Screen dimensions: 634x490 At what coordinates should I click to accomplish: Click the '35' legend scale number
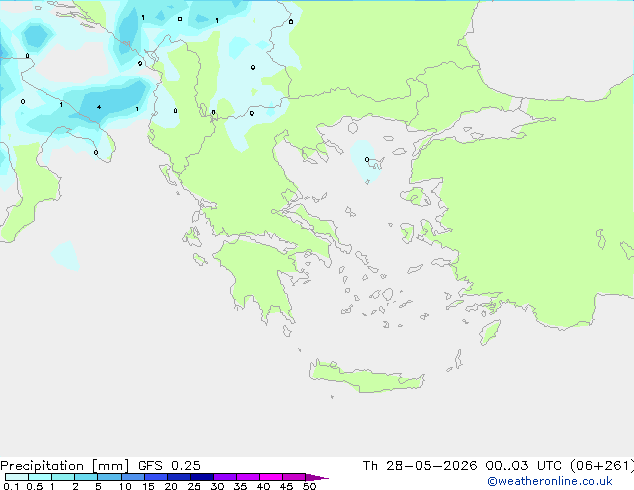tap(240, 486)
